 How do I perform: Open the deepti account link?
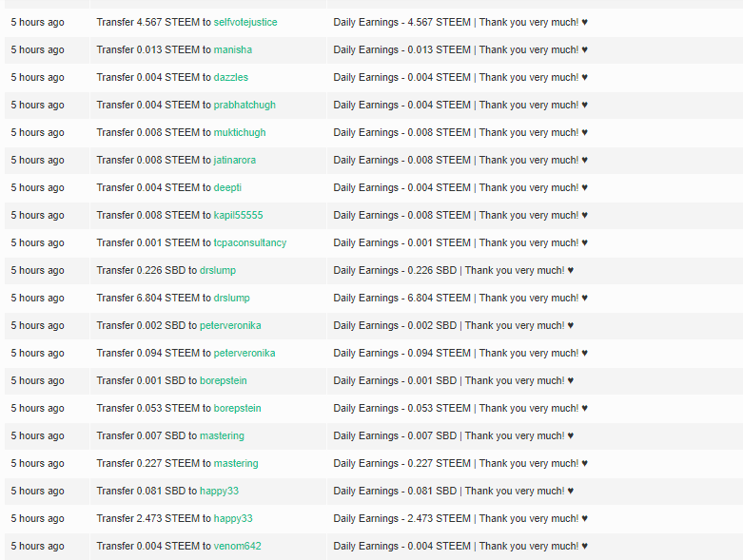(x=227, y=187)
